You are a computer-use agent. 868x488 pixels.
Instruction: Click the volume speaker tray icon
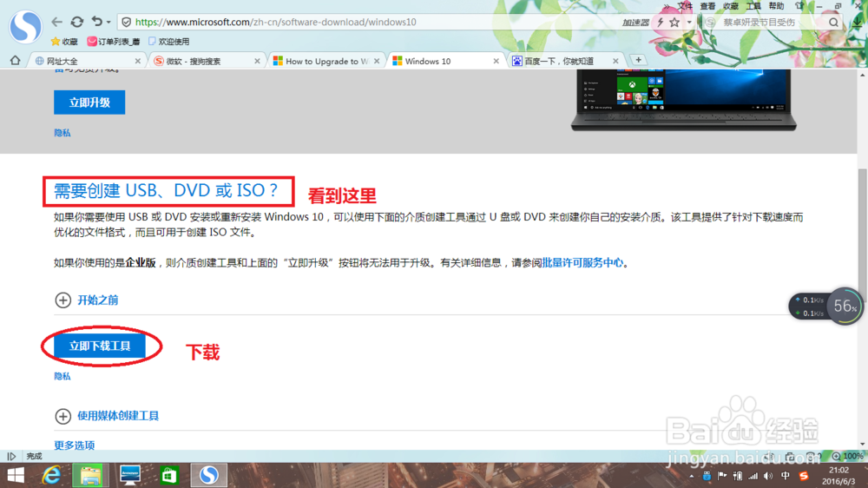[768, 477]
